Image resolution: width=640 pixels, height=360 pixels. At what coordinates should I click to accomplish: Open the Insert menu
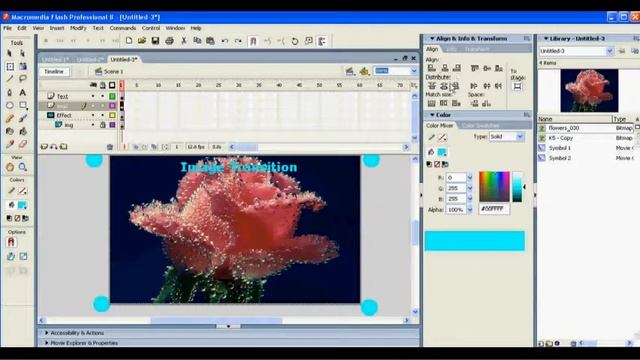(57, 28)
